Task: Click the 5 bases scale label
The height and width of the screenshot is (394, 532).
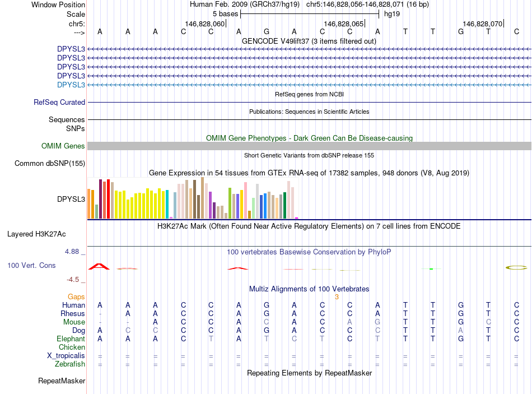Action: coord(225,14)
